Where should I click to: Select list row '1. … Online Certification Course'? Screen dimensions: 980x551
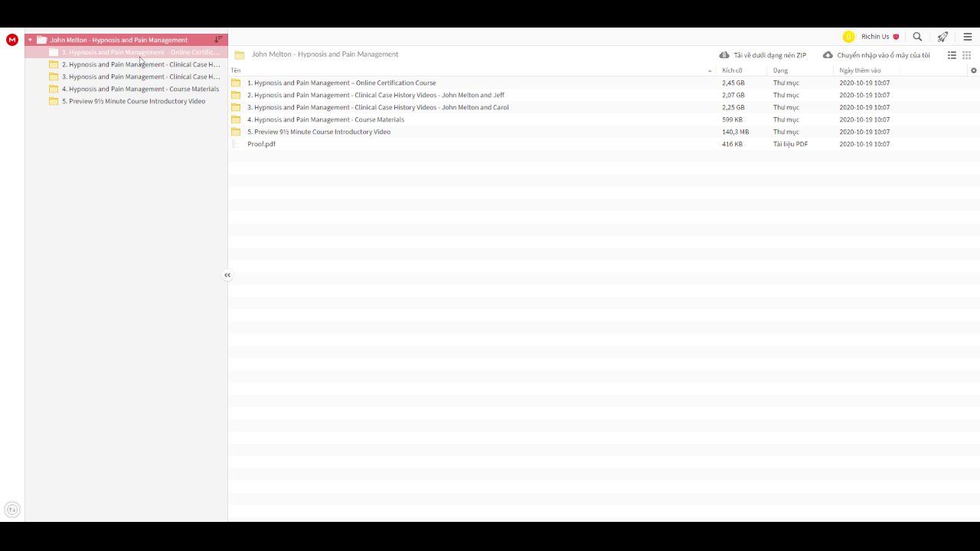coord(603,83)
